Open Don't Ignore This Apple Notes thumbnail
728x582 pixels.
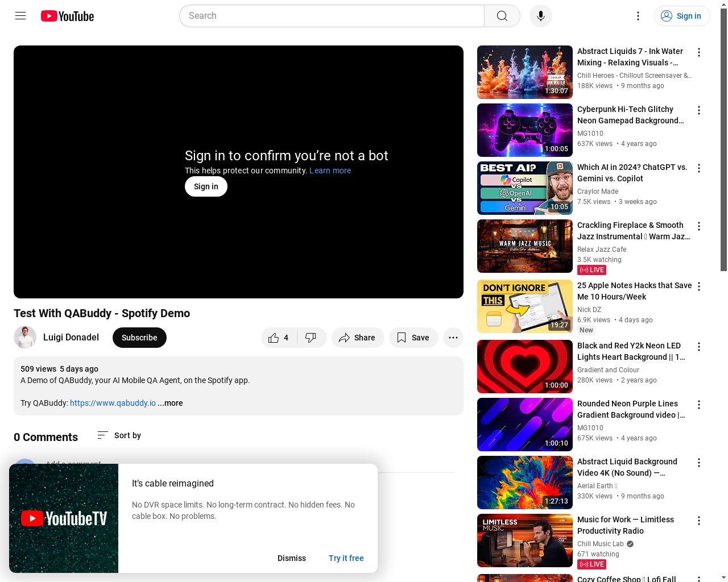pyautogui.click(x=525, y=306)
